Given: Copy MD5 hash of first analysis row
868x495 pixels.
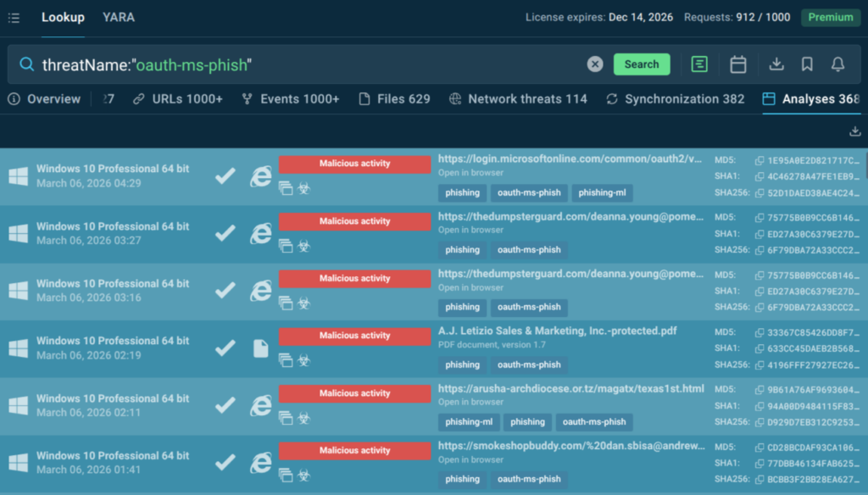Looking at the screenshot, I should tap(760, 160).
